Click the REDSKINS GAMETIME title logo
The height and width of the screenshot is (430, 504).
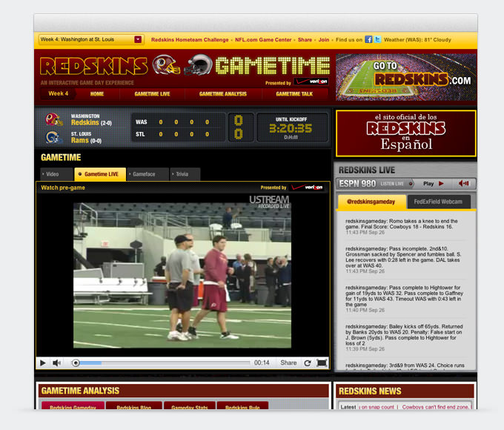click(185, 65)
